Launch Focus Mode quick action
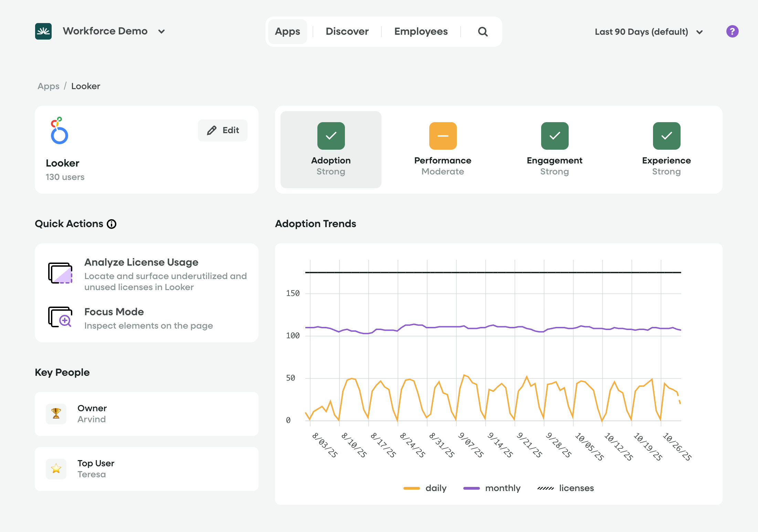The height and width of the screenshot is (532, 758). click(x=147, y=318)
